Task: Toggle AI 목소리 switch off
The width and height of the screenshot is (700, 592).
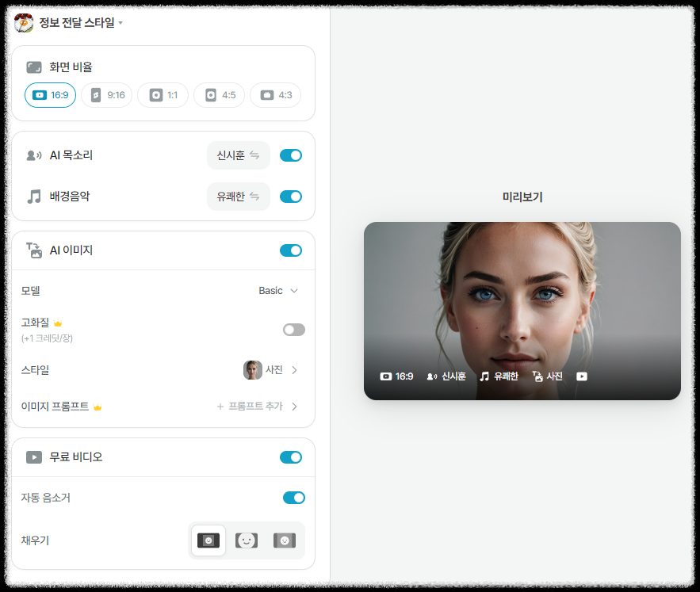Action: click(291, 155)
